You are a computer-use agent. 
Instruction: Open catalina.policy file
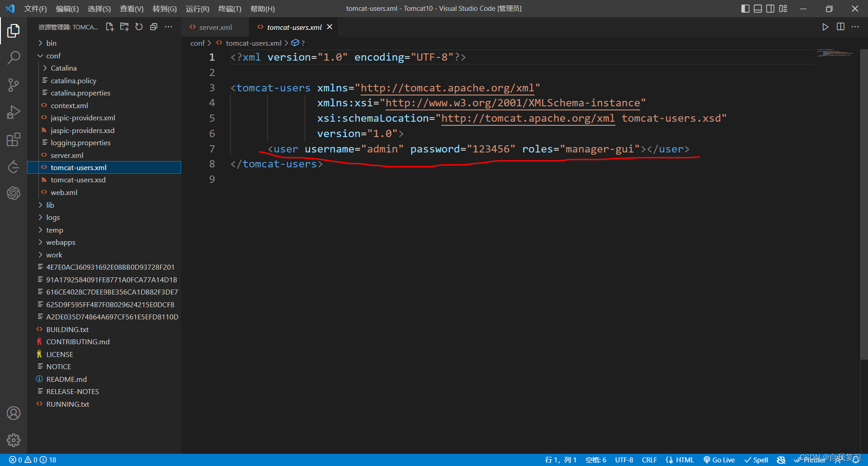104,81
